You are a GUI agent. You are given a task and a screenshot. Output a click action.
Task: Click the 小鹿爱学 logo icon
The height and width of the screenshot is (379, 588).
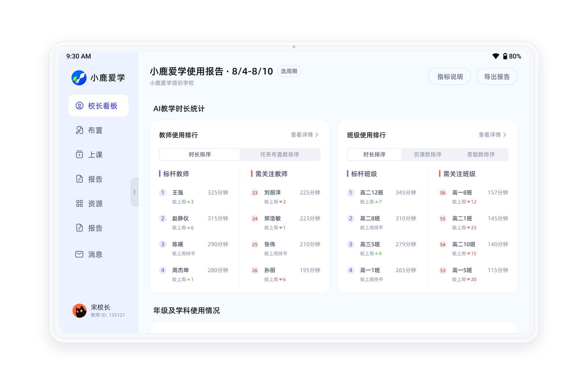tap(79, 78)
